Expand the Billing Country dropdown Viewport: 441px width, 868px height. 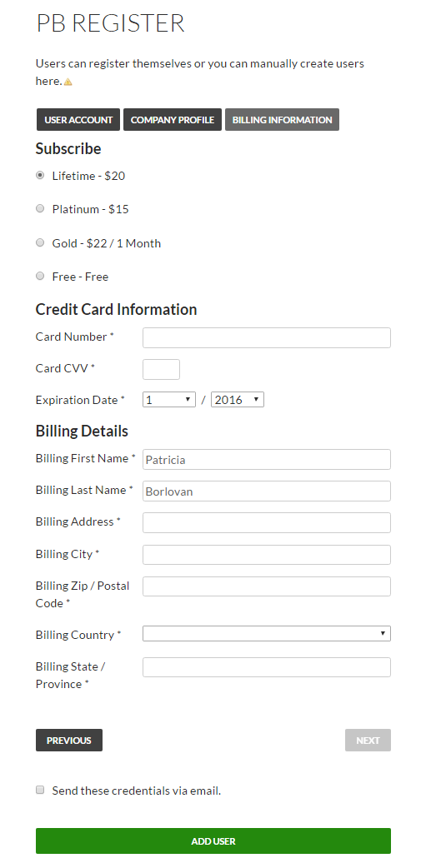click(x=267, y=633)
